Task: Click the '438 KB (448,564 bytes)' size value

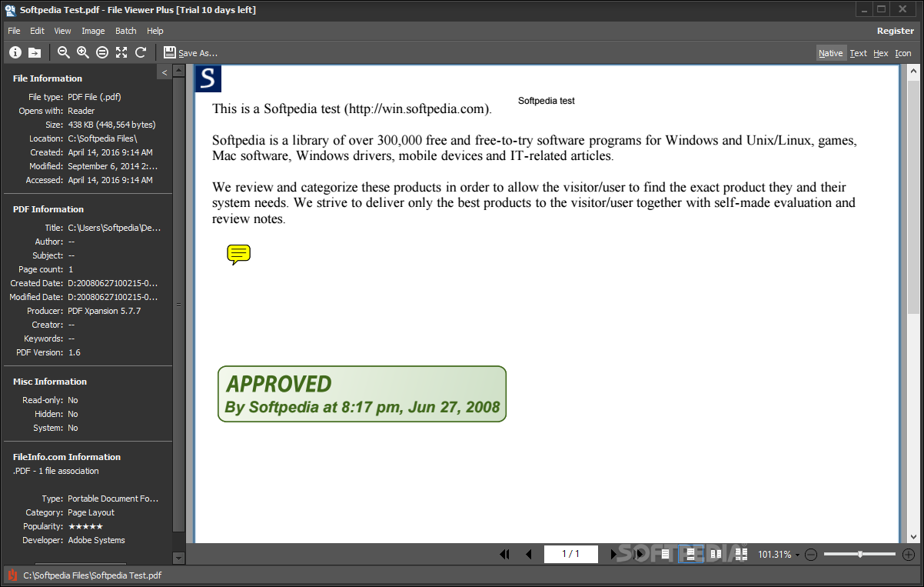Action: (111, 125)
